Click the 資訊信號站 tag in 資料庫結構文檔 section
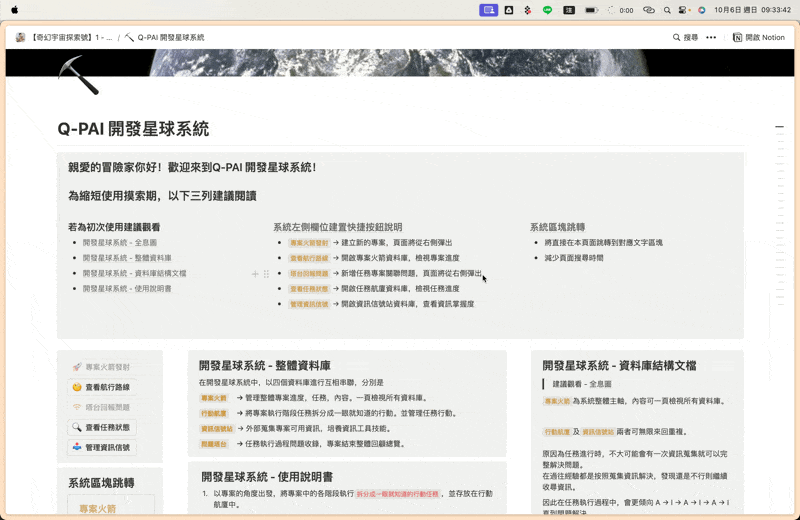 click(x=598, y=432)
